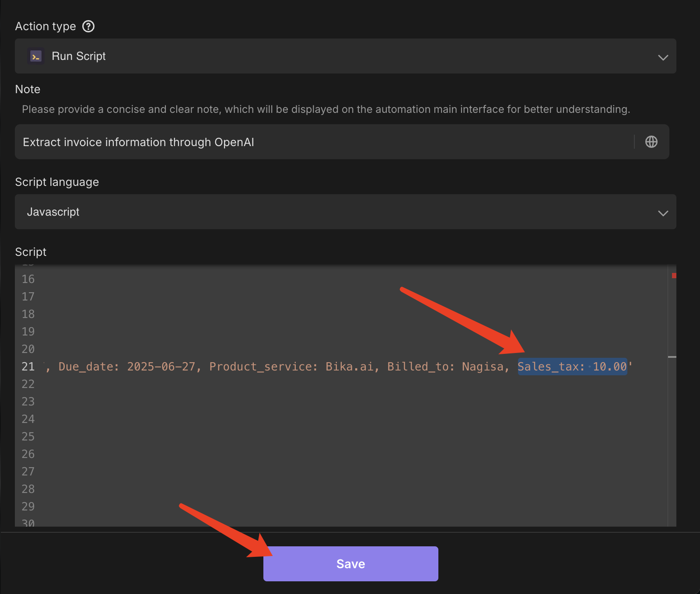
Task: Click the highlighted Sales_tax: 10.00 text
Action: pos(572,367)
